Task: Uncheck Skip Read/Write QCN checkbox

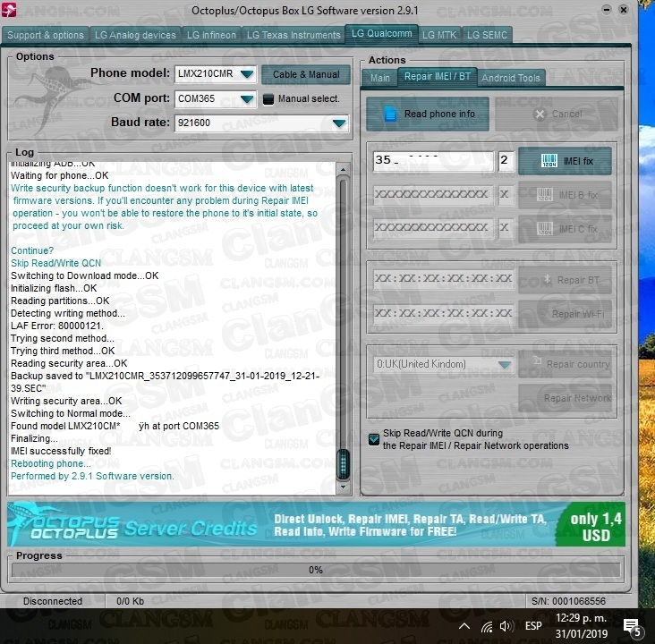Action: coord(374,439)
